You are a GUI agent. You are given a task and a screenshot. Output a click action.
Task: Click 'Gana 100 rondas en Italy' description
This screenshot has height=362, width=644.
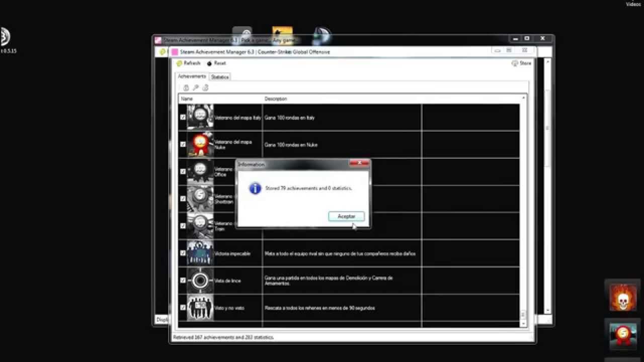290,118
